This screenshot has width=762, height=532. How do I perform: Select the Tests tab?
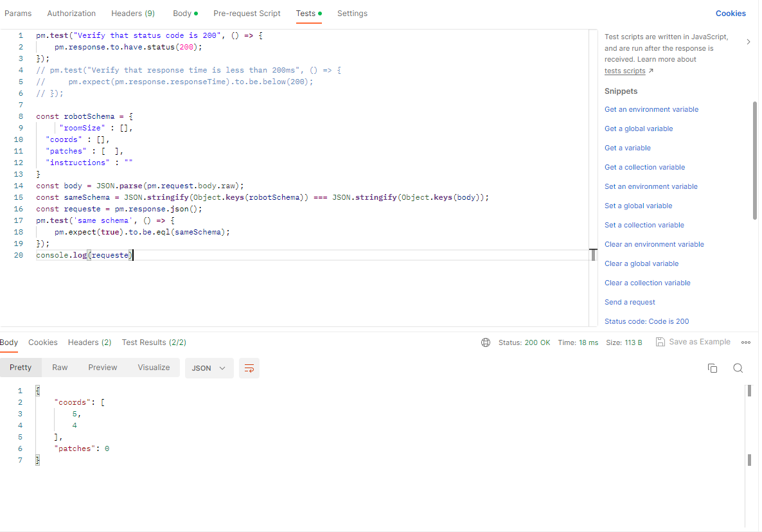pyautogui.click(x=308, y=13)
